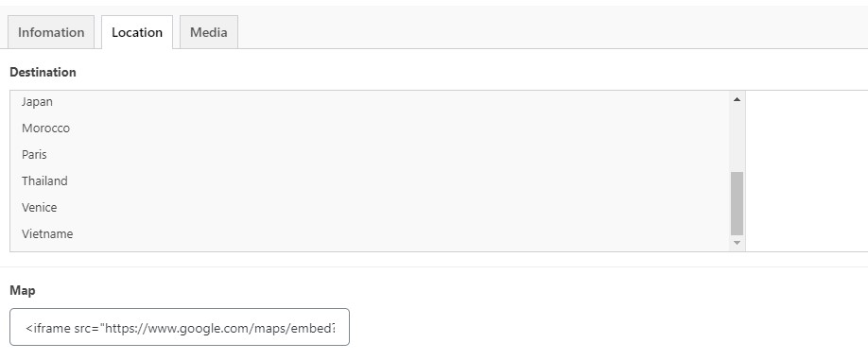Open the Media tab

[x=209, y=32]
